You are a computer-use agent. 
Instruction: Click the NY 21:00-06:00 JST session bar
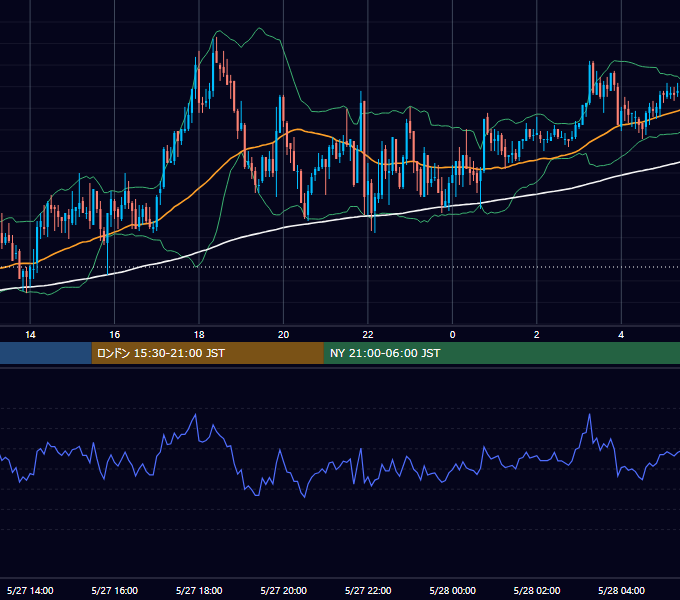point(502,353)
